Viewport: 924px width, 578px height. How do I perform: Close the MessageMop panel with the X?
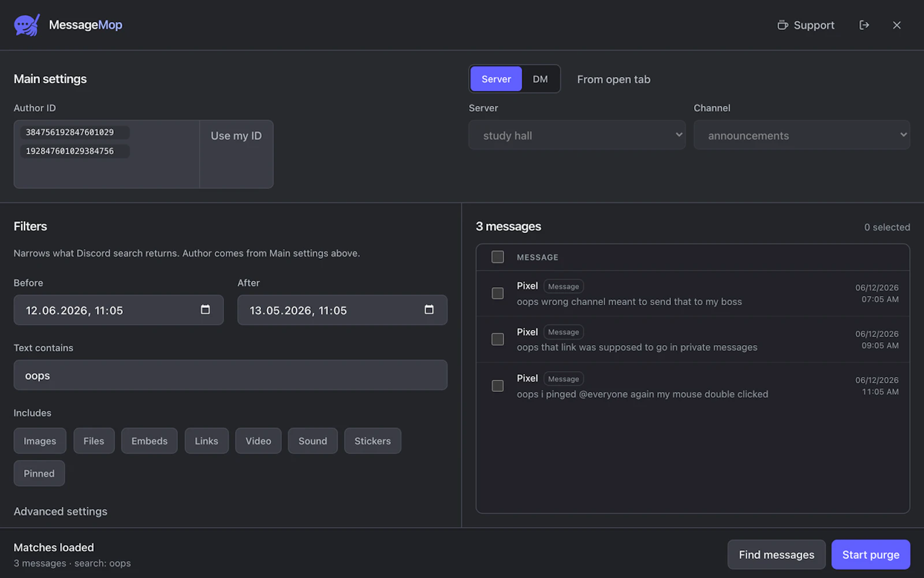coord(896,25)
